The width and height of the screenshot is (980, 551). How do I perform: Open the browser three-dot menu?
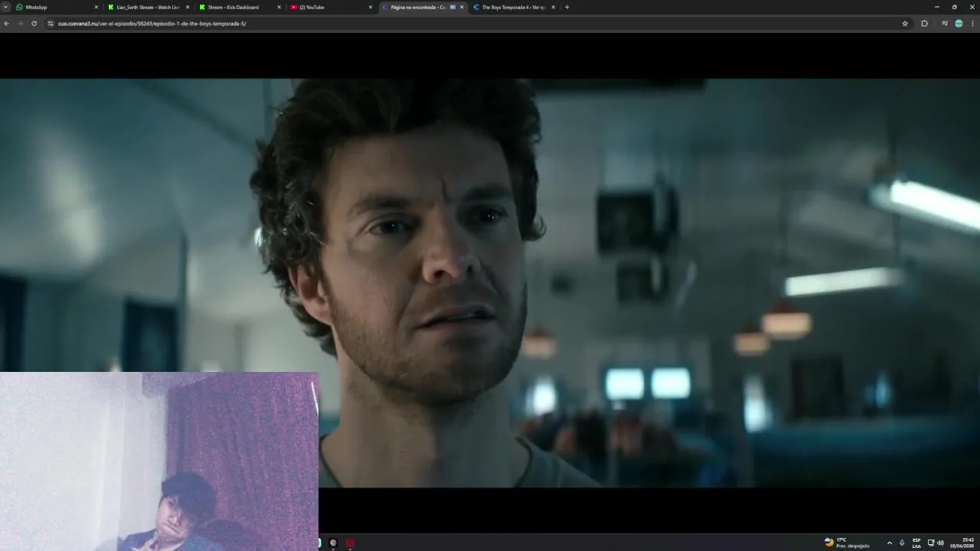pyautogui.click(x=972, y=24)
